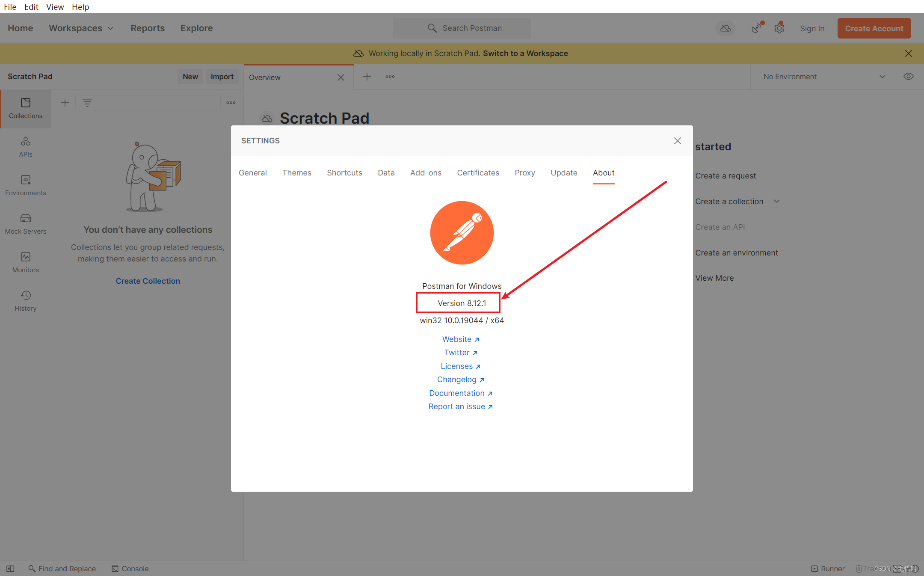Open the Mock Servers sidebar panel
924x576 pixels.
coord(26,224)
